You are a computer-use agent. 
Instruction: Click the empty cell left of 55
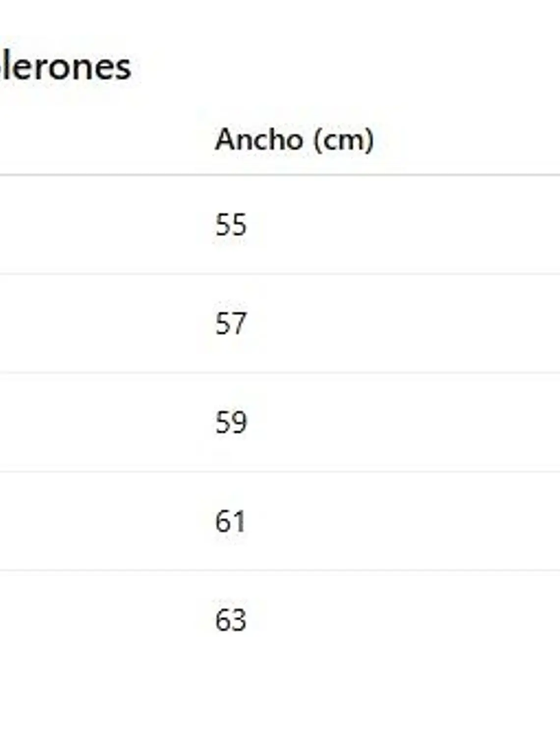[98, 225]
